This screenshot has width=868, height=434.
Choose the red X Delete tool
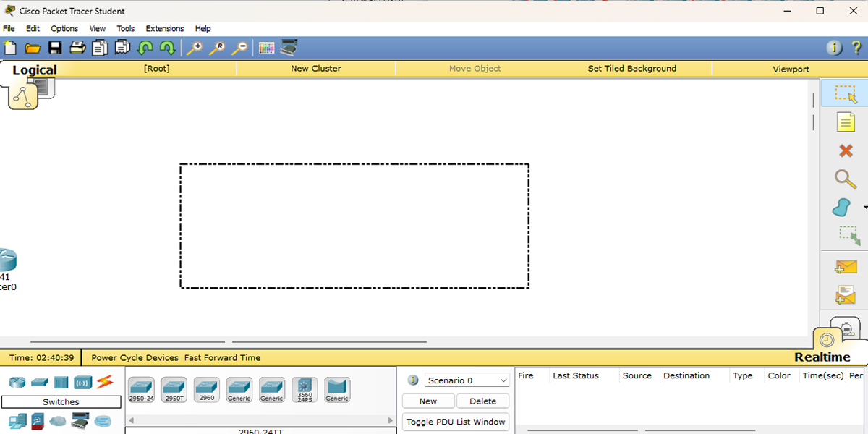point(846,150)
